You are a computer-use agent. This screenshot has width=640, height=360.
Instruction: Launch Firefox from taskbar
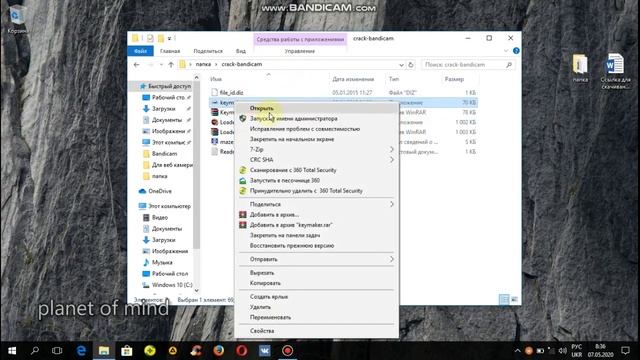tap(219, 351)
